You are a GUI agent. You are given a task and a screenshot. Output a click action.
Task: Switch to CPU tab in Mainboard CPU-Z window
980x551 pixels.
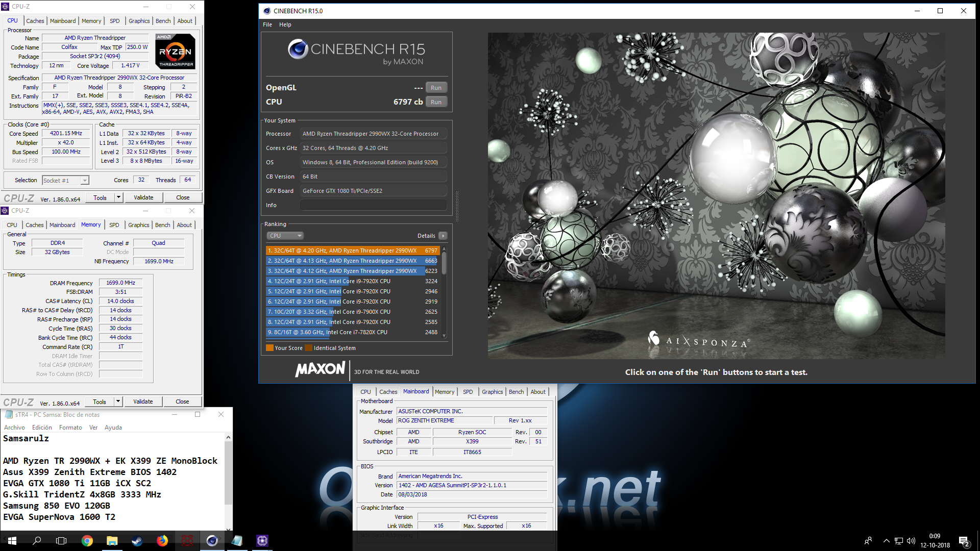(365, 392)
